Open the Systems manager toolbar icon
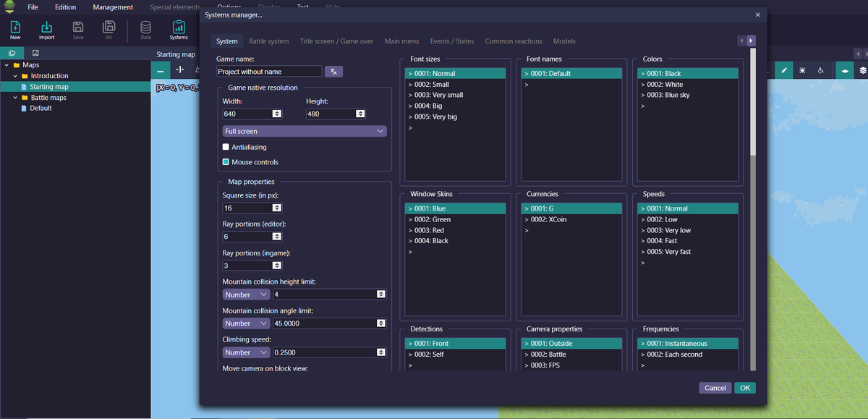Image resolution: width=868 pixels, height=419 pixels. tap(179, 30)
